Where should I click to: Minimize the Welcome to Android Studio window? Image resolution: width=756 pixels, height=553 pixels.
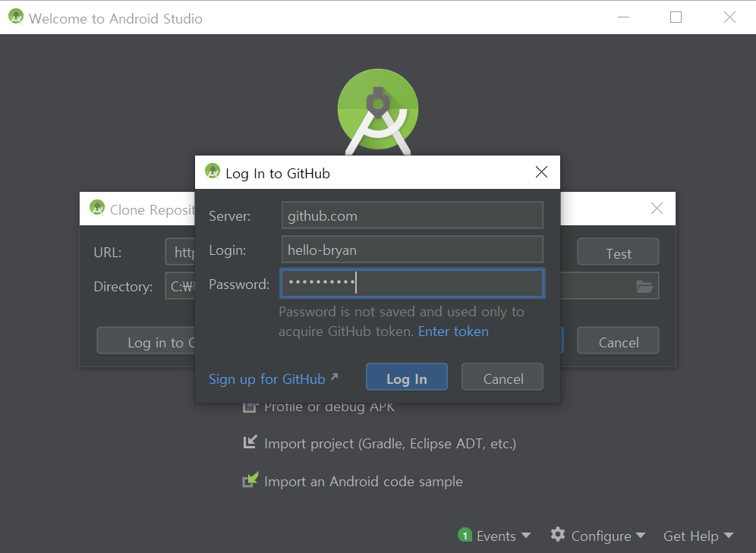pos(623,17)
